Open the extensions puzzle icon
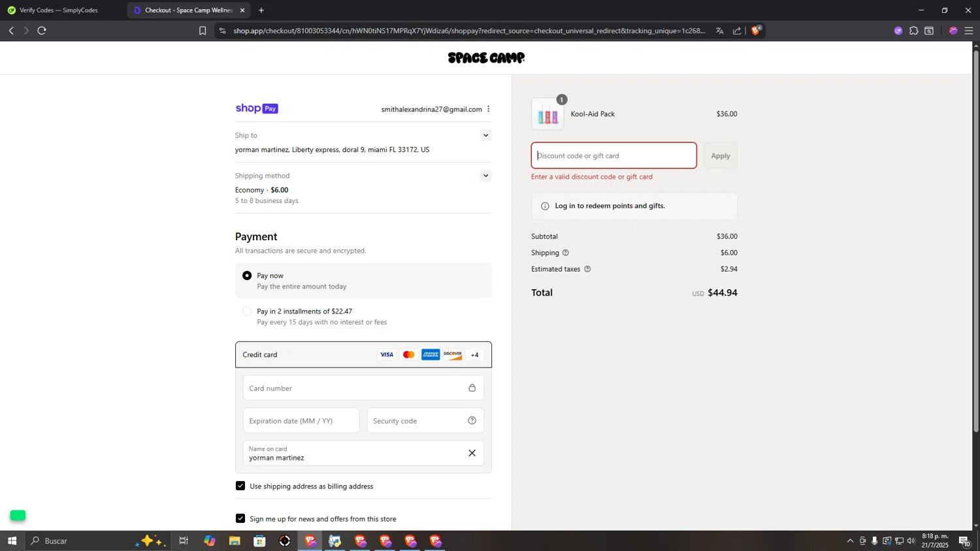Viewport: 980px width, 551px height. click(914, 31)
